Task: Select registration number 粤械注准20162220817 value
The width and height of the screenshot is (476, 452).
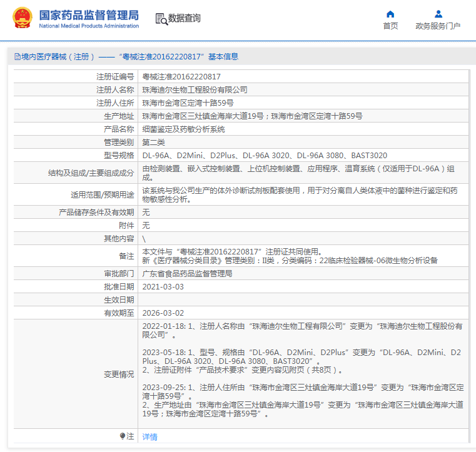Action: (181, 77)
